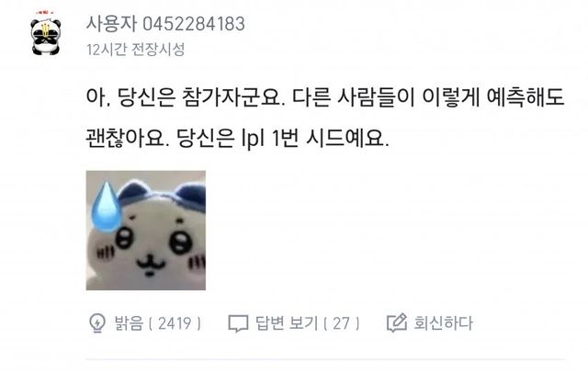Tap the pencil reply icon
588x372 pixels.
click(x=397, y=322)
